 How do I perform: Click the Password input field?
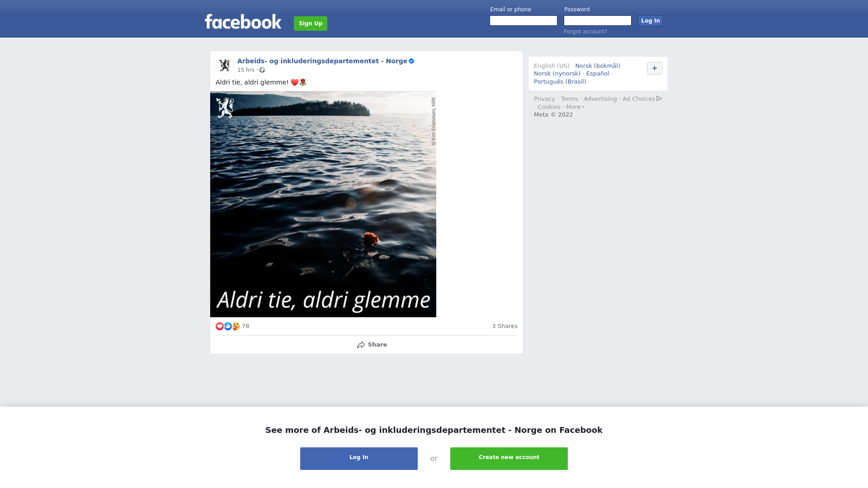(598, 21)
